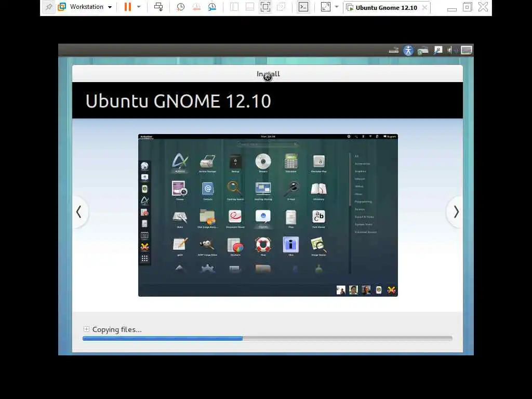Screen dimensions: 532x399
Task: Open the snapshot manager
Action: point(212,7)
